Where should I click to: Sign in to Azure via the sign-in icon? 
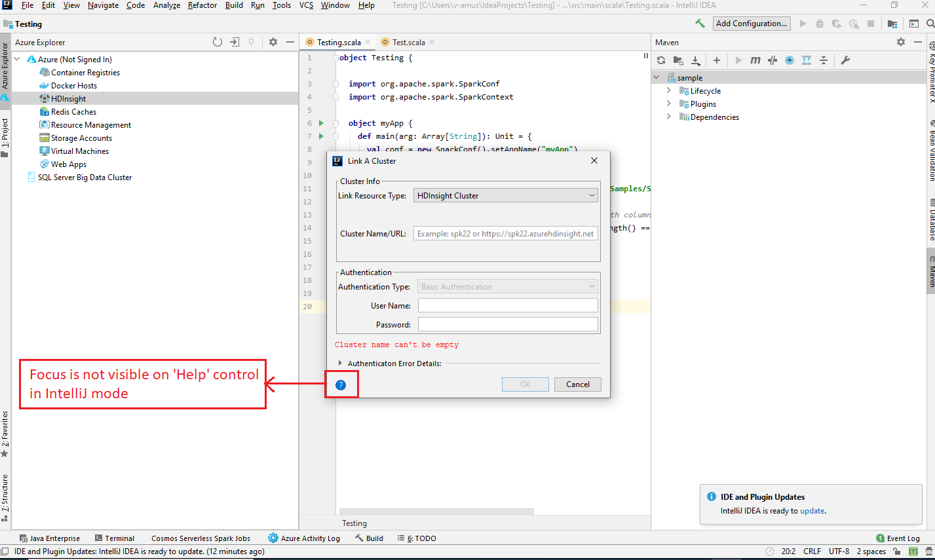234,41
